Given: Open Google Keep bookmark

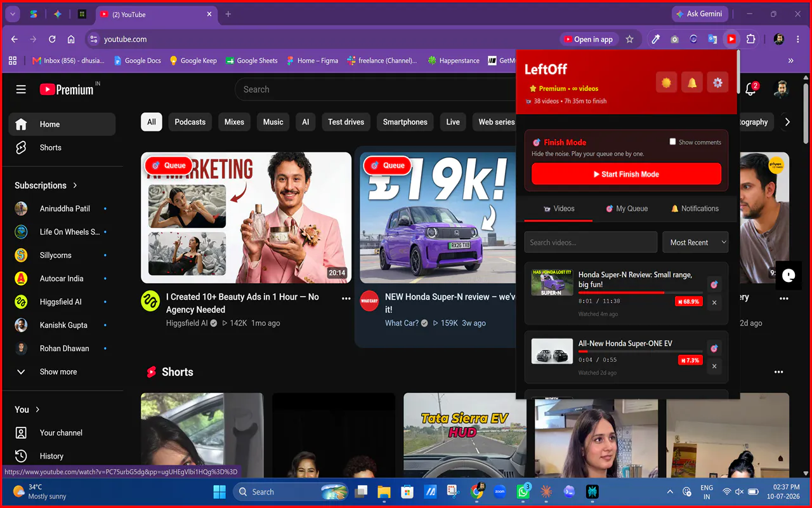Looking at the screenshot, I should coord(193,60).
